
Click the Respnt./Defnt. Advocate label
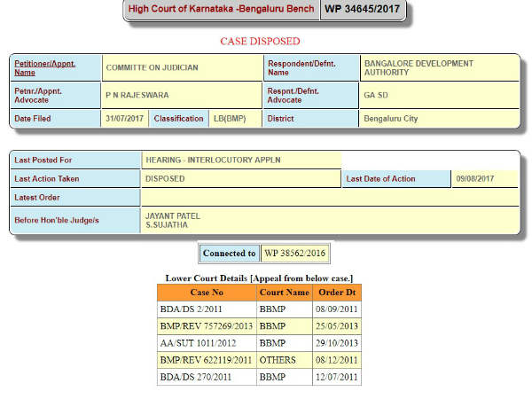pyautogui.click(x=293, y=96)
